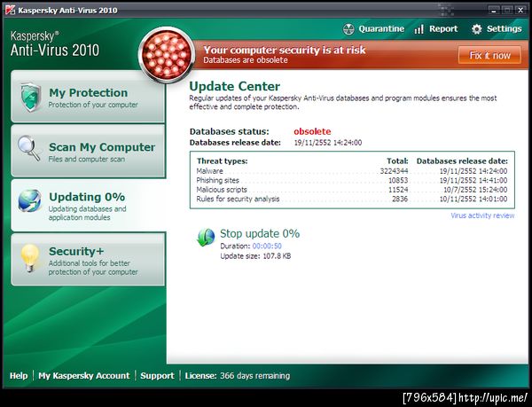Click the magnifying glass scan icon

coord(29,148)
